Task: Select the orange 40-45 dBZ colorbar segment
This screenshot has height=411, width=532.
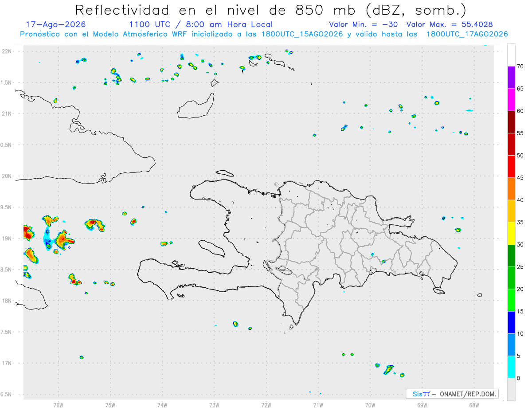Action: click(x=511, y=188)
